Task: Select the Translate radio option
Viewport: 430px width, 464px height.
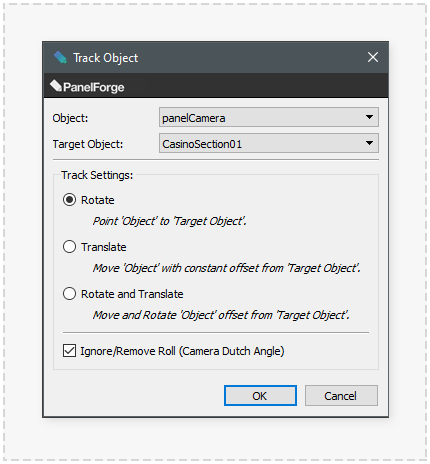Action: pyautogui.click(x=69, y=247)
